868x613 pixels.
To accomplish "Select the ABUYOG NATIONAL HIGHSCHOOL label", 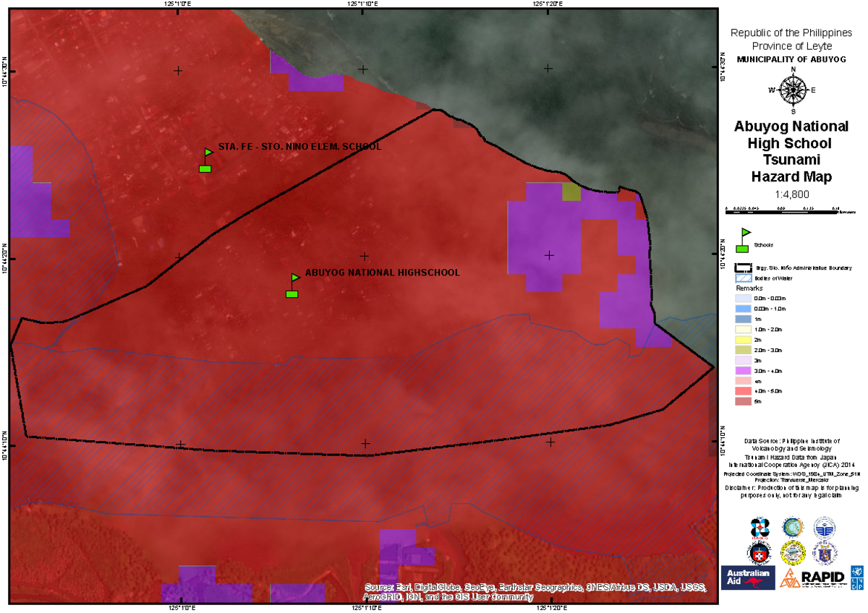I will [382, 273].
